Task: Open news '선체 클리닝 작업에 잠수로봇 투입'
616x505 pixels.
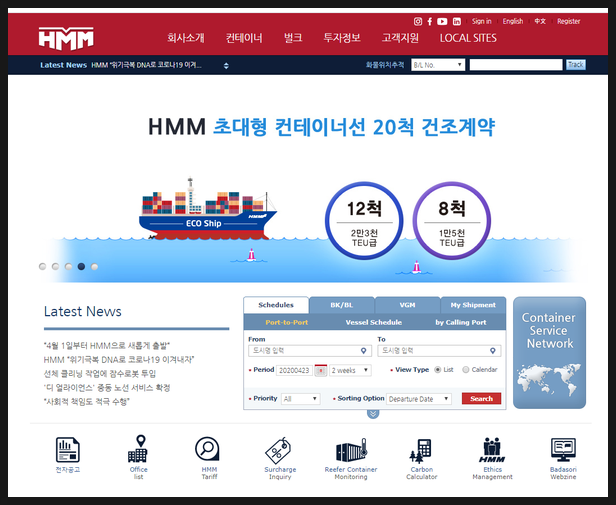Action: 100,374
